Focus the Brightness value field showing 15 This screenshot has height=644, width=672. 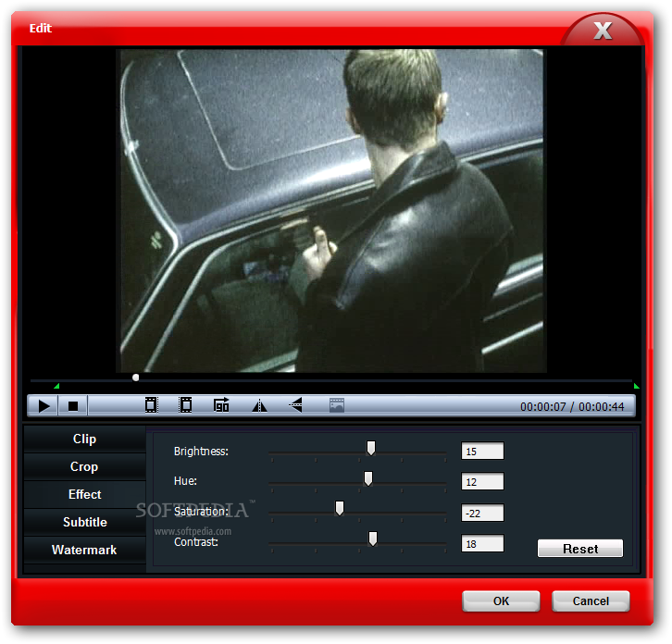(x=482, y=452)
